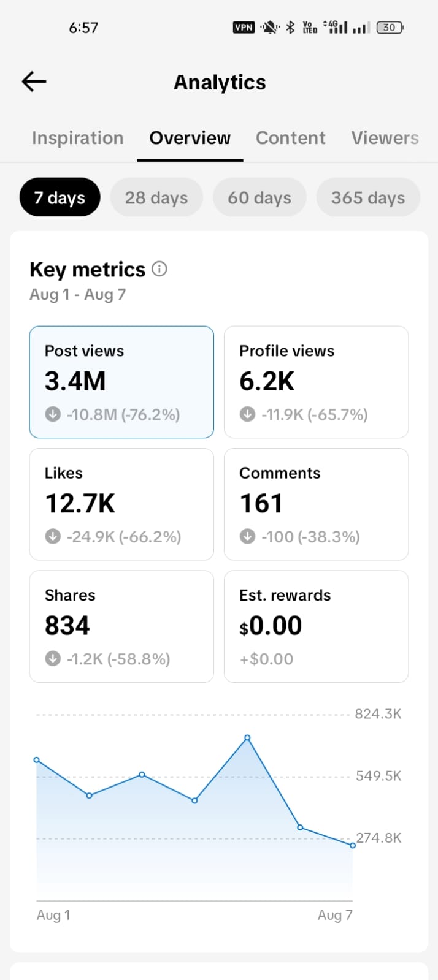
Task: Switch range to 60 days
Action: (x=259, y=197)
